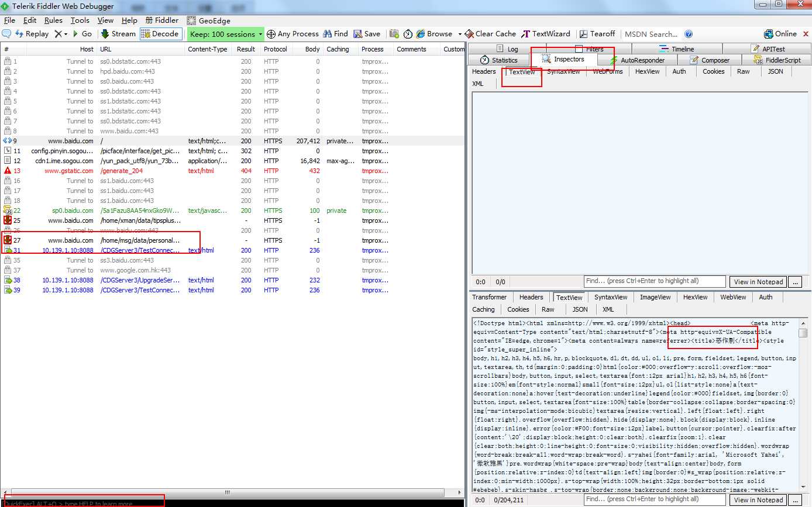Open the TextWizard tool
This screenshot has height=507, width=812.
pos(546,34)
